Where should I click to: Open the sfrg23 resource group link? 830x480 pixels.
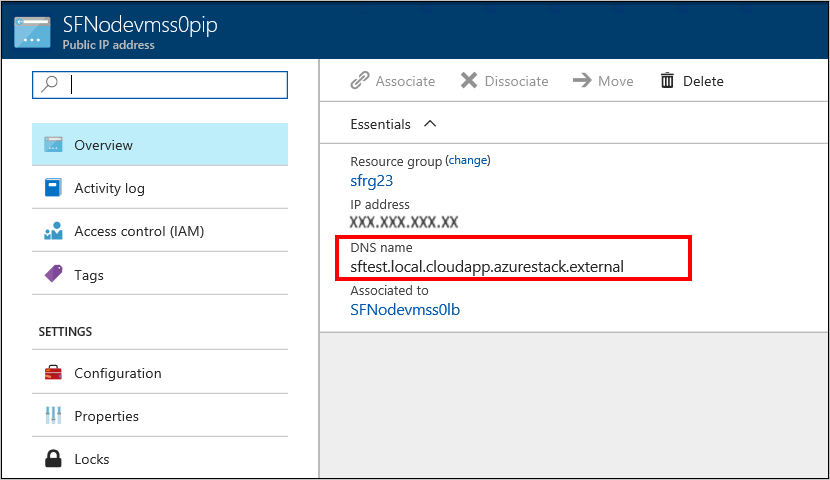(372, 180)
